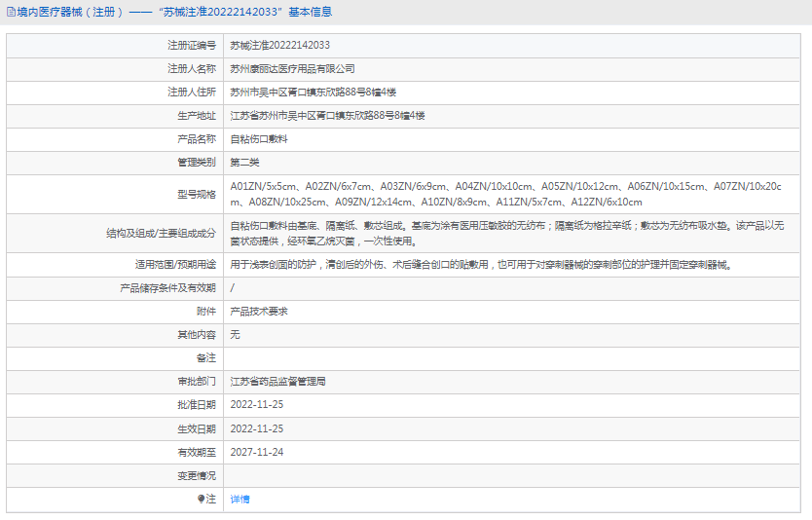Select product name 自粘伤口敷料
This screenshot has width=812, height=520.
(259, 139)
